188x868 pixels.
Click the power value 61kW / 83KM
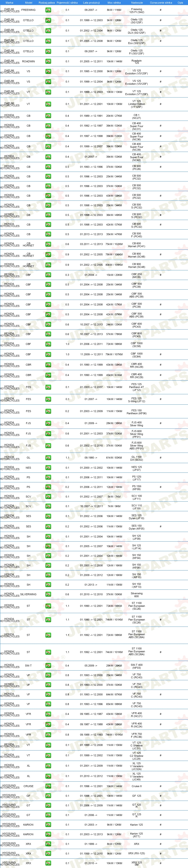tap(114, 458)
